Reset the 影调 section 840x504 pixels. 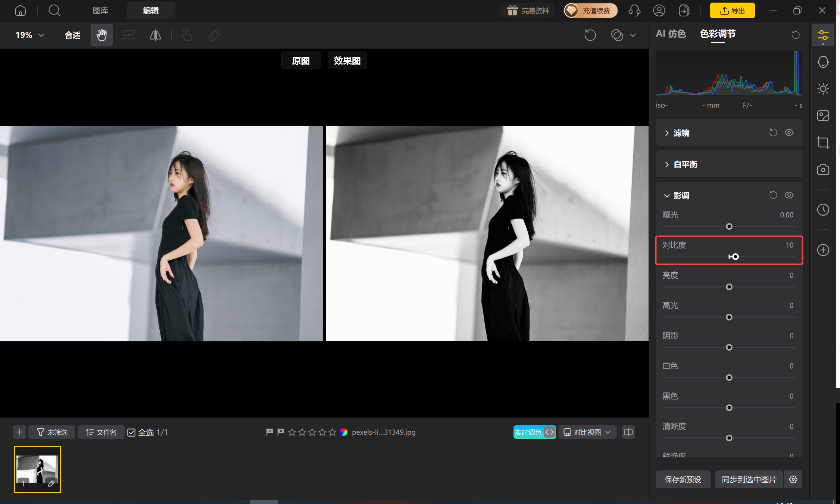click(x=773, y=195)
